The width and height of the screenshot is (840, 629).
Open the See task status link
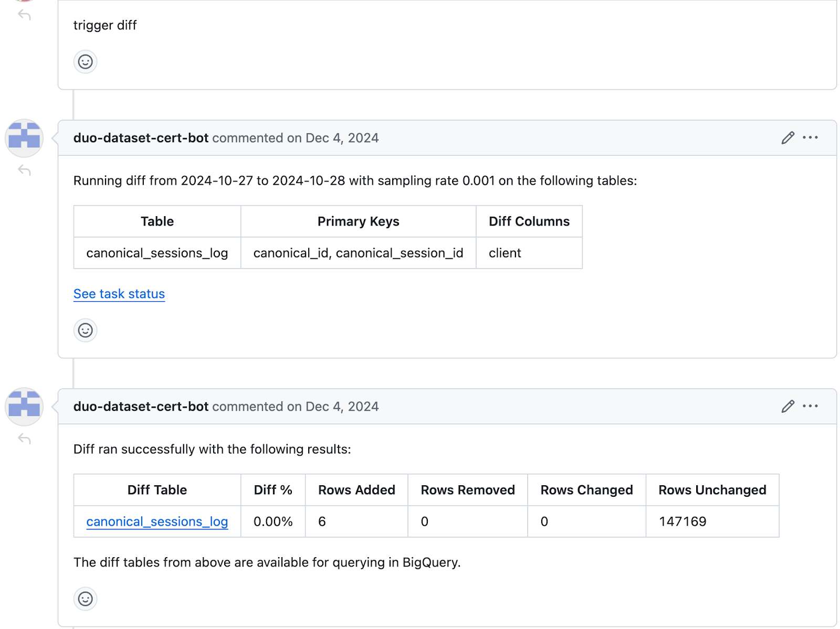(x=119, y=294)
